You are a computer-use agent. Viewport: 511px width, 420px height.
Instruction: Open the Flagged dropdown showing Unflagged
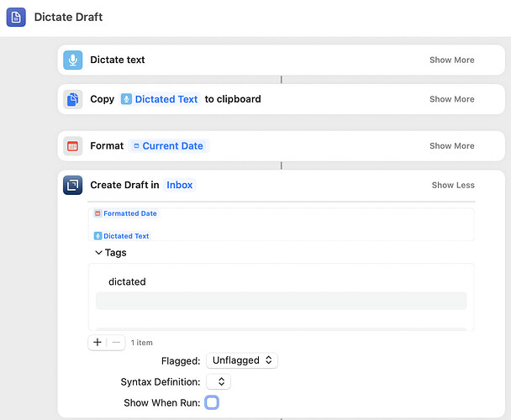(242, 360)
